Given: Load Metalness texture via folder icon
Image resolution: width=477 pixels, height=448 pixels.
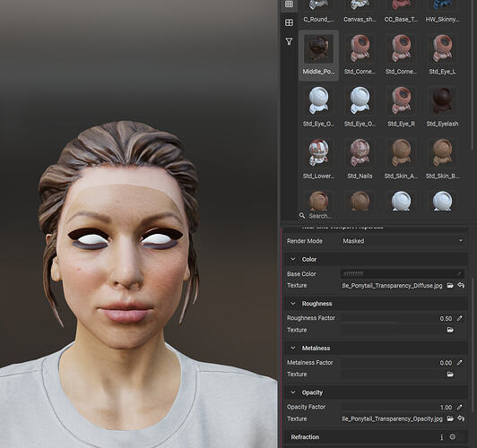Looking at the screenshot, I should tap(450, 375).
